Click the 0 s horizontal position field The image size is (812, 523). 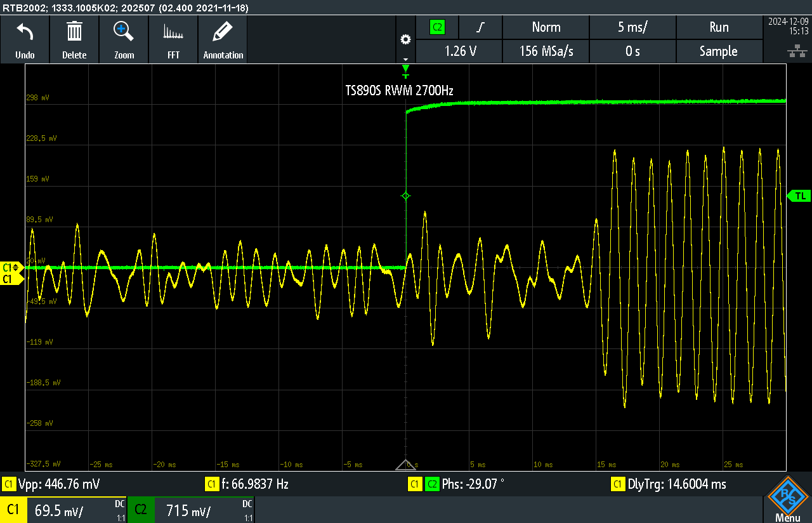(x=632, y=51)
